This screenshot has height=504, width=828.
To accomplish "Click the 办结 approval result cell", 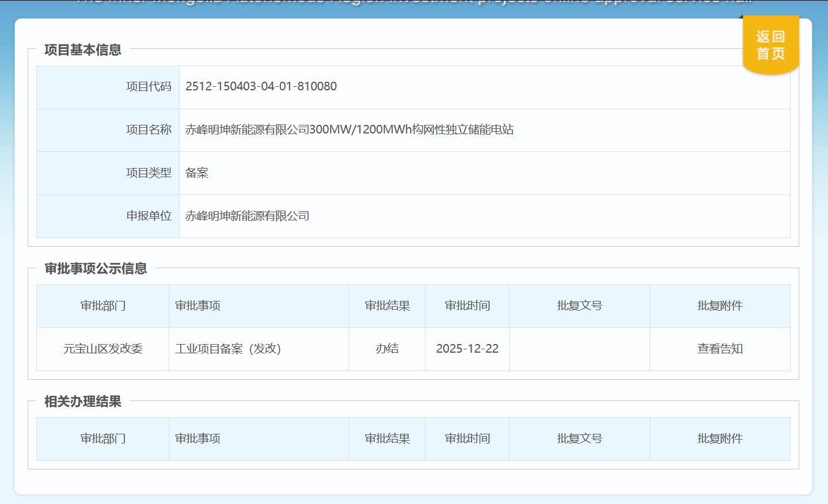I will 387,349.
